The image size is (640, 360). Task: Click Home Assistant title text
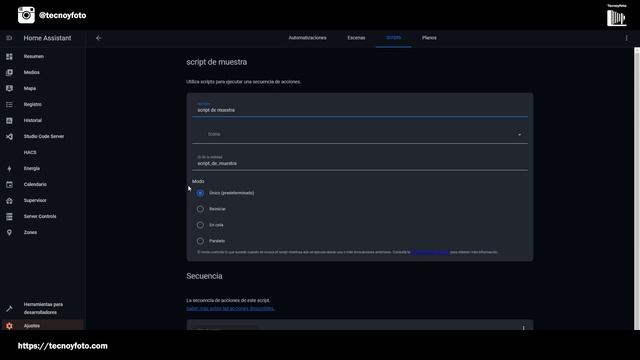coord(47,38)
